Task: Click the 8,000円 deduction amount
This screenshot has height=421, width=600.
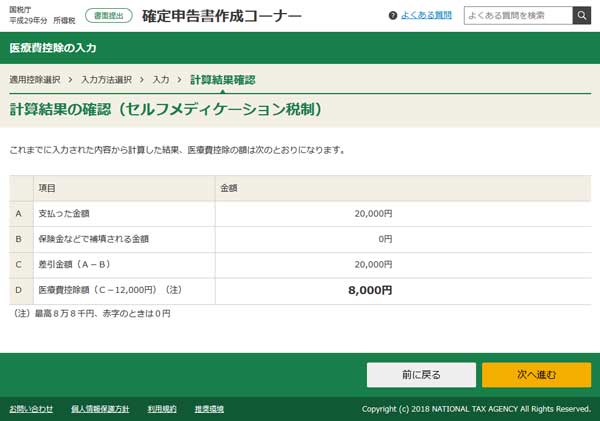Action: click(369, 290)
